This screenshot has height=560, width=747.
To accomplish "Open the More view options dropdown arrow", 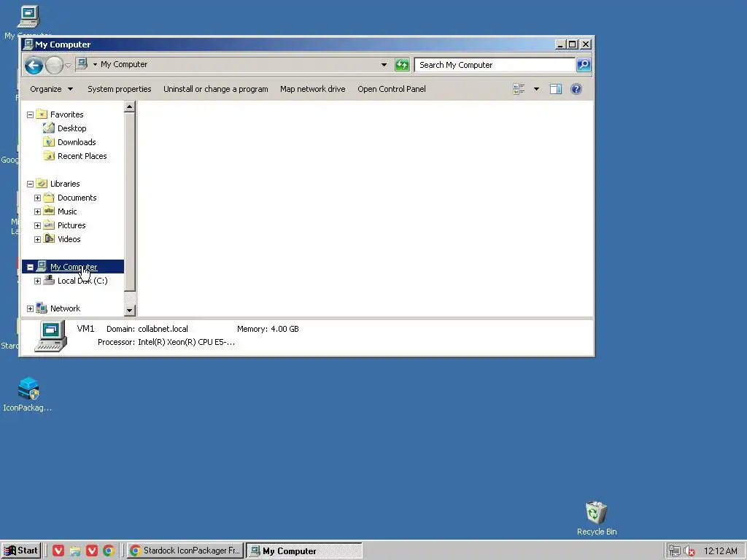I will (536, 89).
